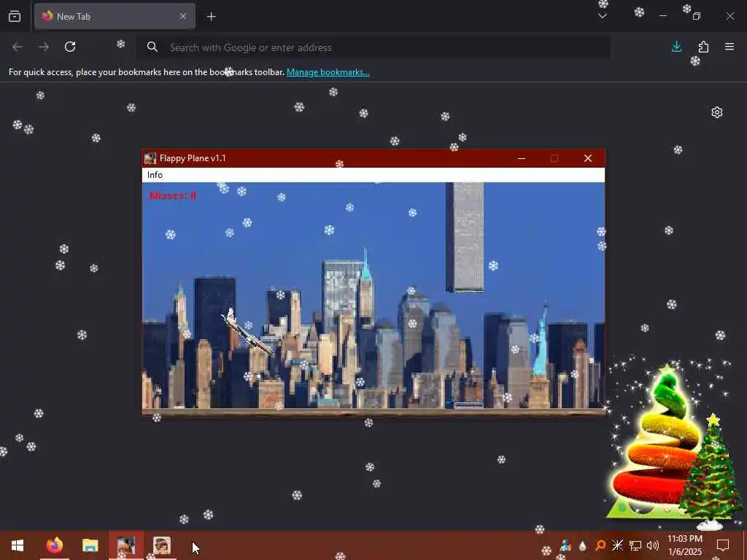This screenshot has height=560, width=747.
Task: Reload the current Firefox page
Action: point(70,47)
